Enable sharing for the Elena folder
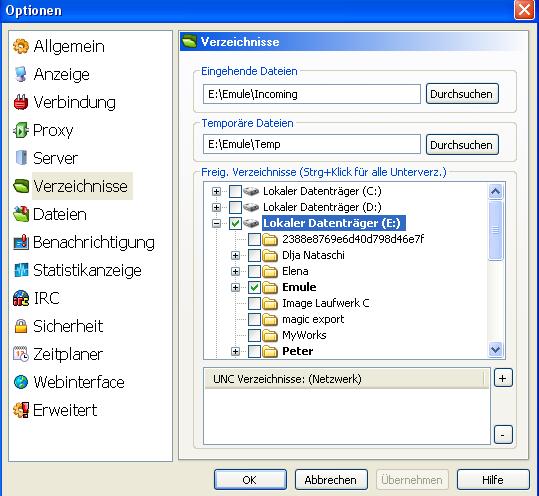This screenshot has height=496, width=539. coord(254,271)
